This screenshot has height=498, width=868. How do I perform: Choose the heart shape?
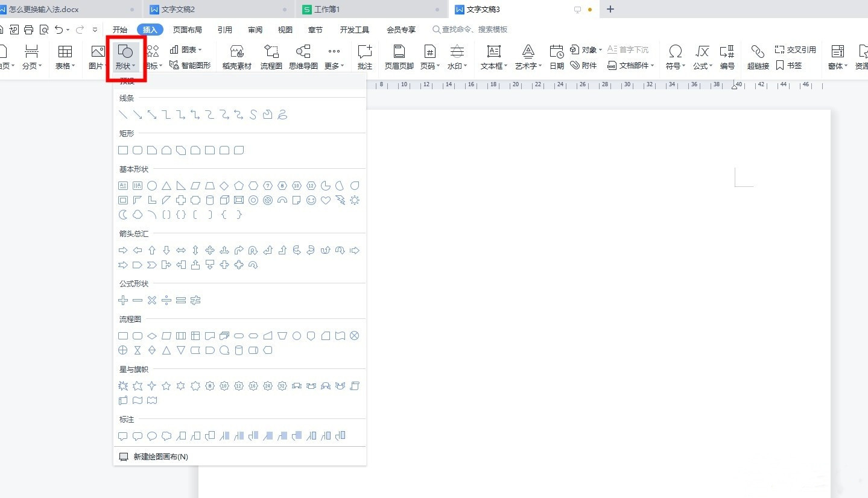click(326, 200)
